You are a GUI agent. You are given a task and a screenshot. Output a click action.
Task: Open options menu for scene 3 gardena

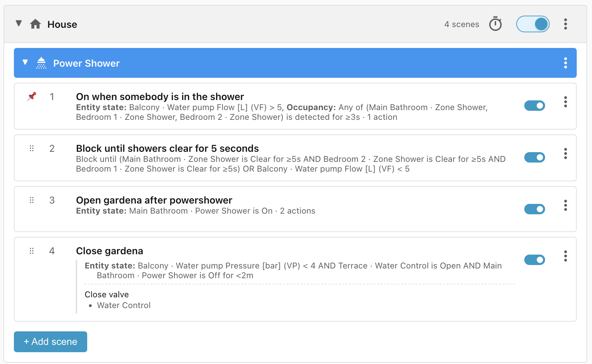coord(566,205)
